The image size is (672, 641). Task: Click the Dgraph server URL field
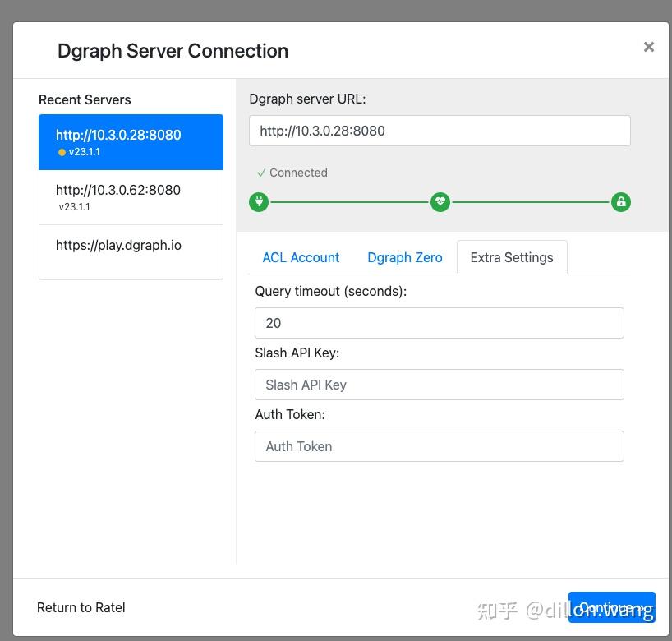[x=440, y=131]
